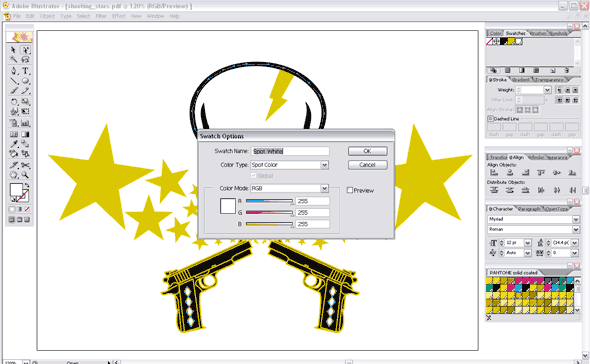Select the Type tool in the toolbox
Screen dimensions: 590x364
point(25,71)
